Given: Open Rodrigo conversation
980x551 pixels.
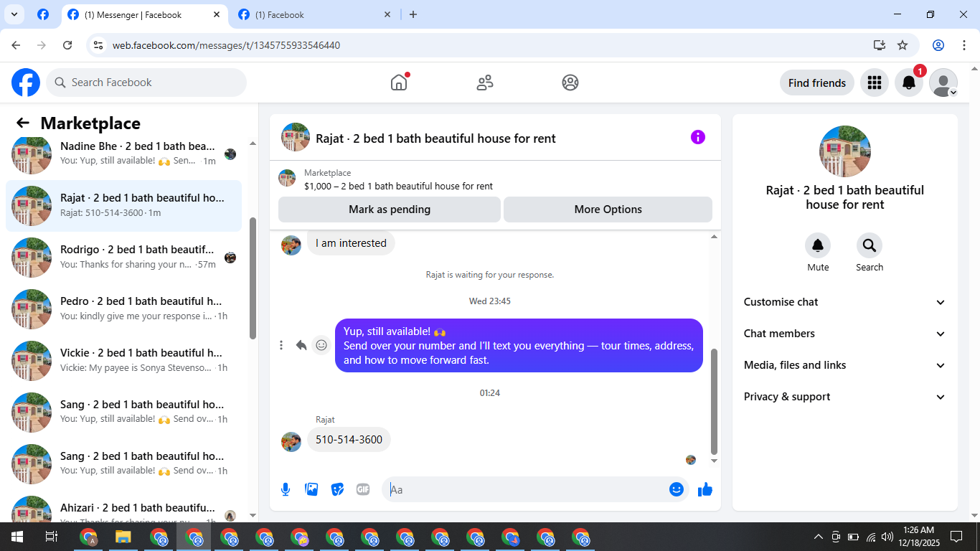Looking at the screenshot, I should click(124, 258).
